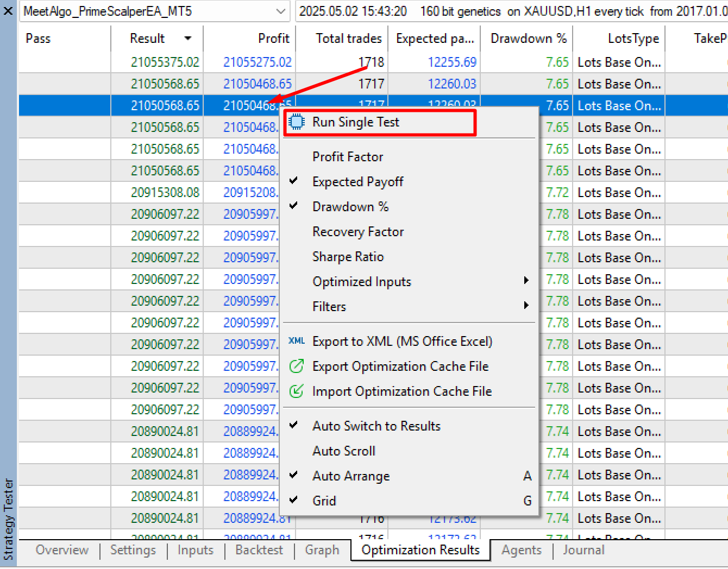Sort by the Total trades column header
Screen dimensions: 728x569
[342, 39]
